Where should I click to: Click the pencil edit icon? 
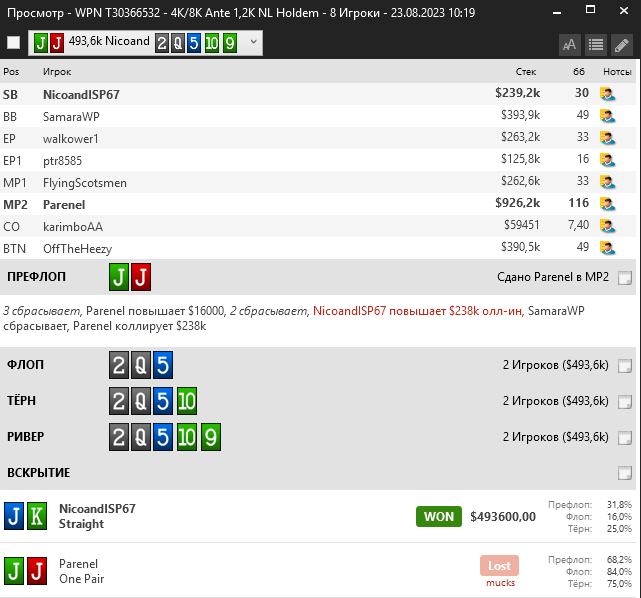click(x=622, y=45)
